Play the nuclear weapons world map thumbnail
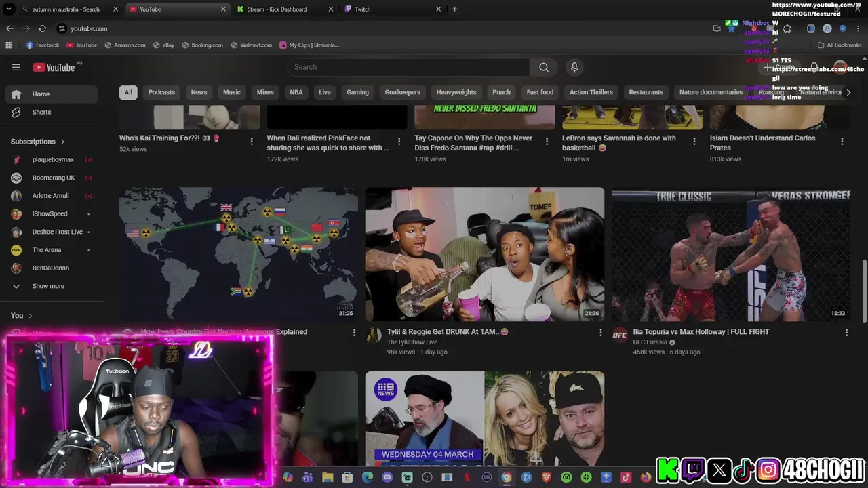Viewport: 868px width, 488px height. 239,254
